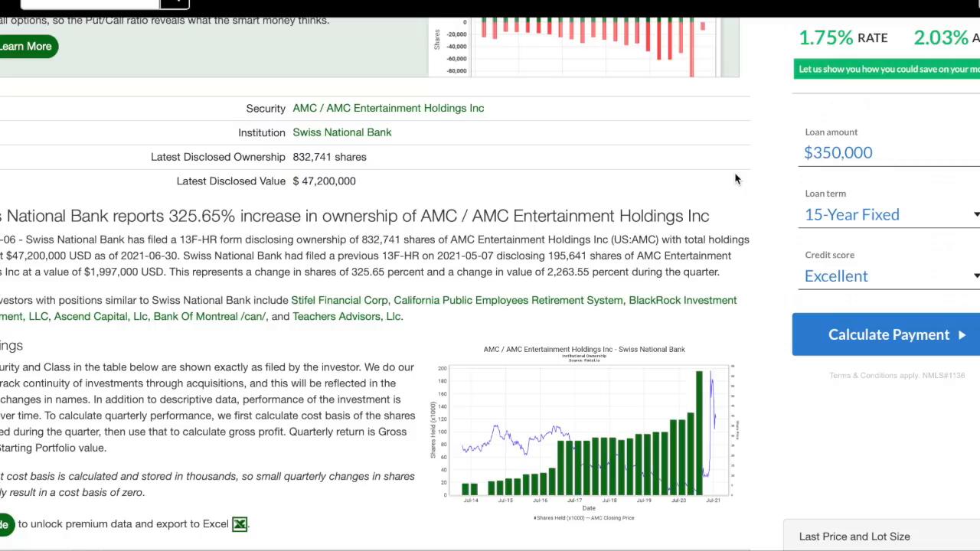Click the green mortgage savings banner
Screen dimensions: 980x551
887,69
